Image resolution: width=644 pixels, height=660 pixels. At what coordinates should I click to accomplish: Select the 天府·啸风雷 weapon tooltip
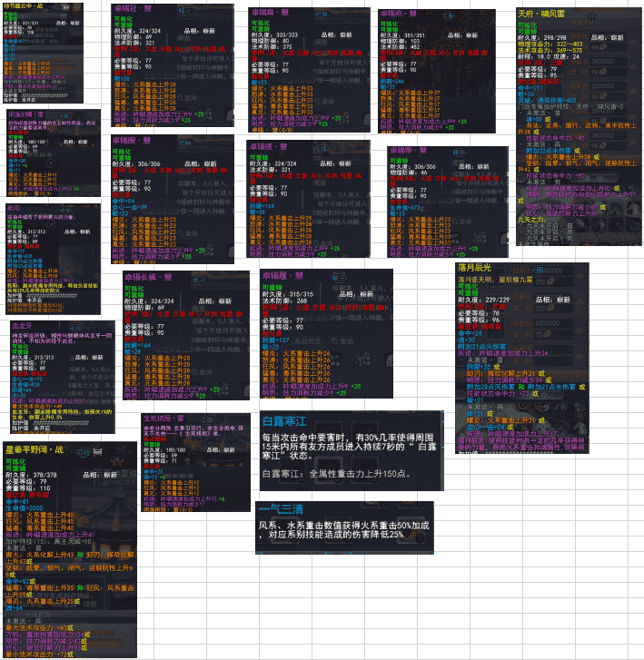tap(574, 136)
